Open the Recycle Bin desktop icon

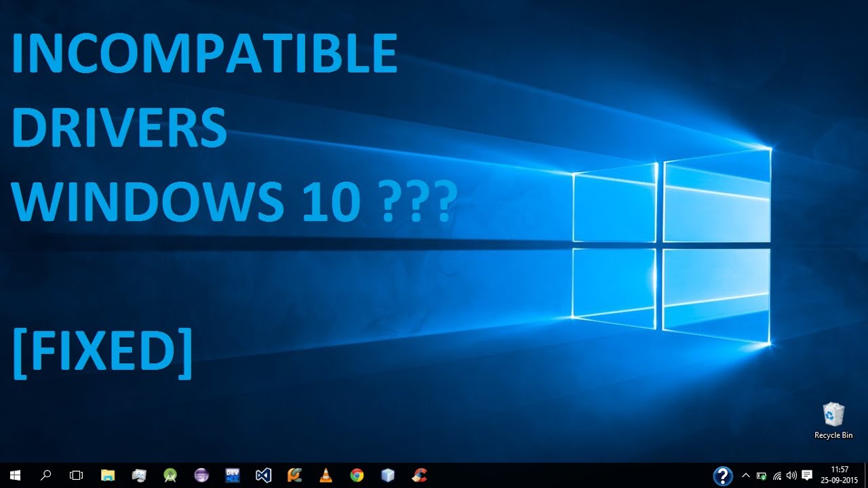tap(833, 420)
